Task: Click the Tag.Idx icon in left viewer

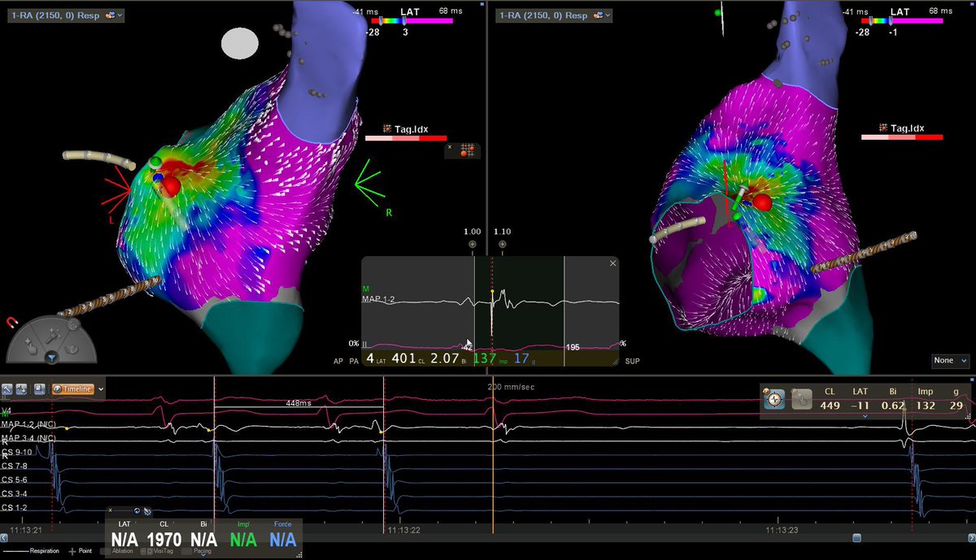Action: [x=388, y=128]
